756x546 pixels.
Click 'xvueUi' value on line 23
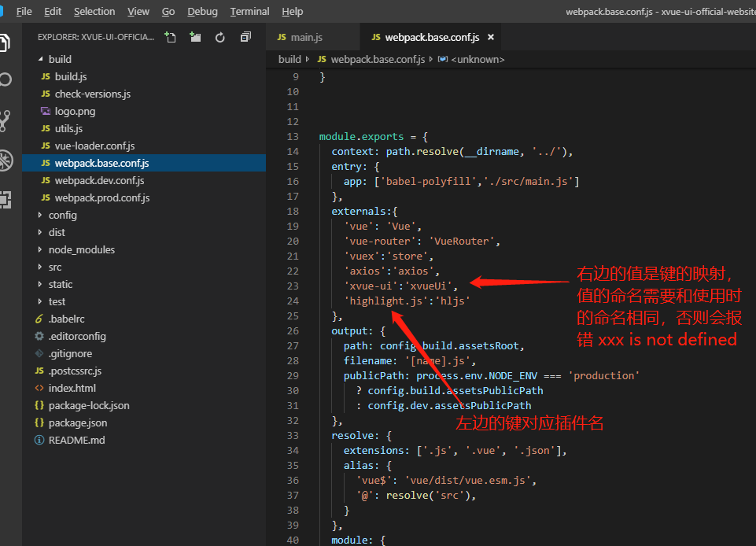click(x=428, y=286)
